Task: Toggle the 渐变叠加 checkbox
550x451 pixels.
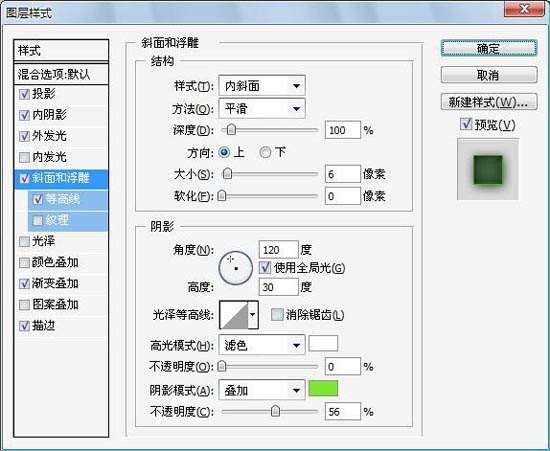Action: click(x=24, y=284)
